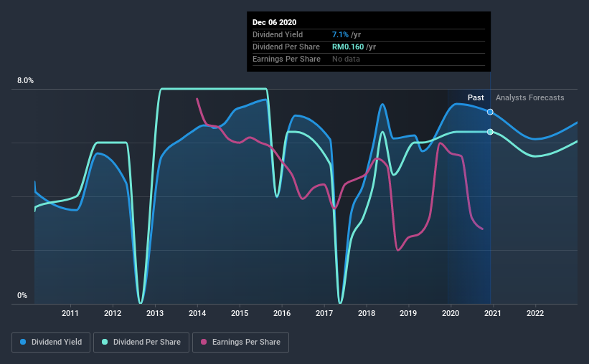Image resolution: width=589 pixels, height=364 pixels.
Task: Click the 2019 x-axis label
Action: [x=408, y=313]
